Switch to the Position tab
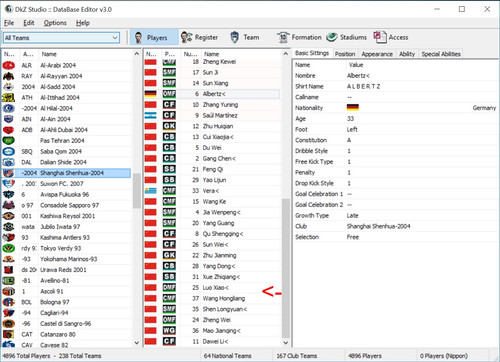 pyautogui.click(x=345, y=54)
